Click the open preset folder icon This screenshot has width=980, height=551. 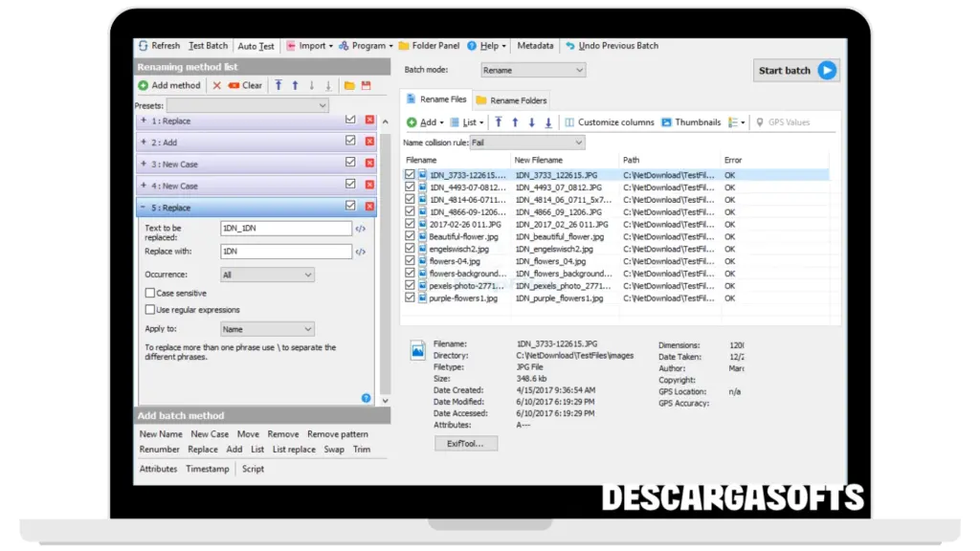[x=349, y=85]
